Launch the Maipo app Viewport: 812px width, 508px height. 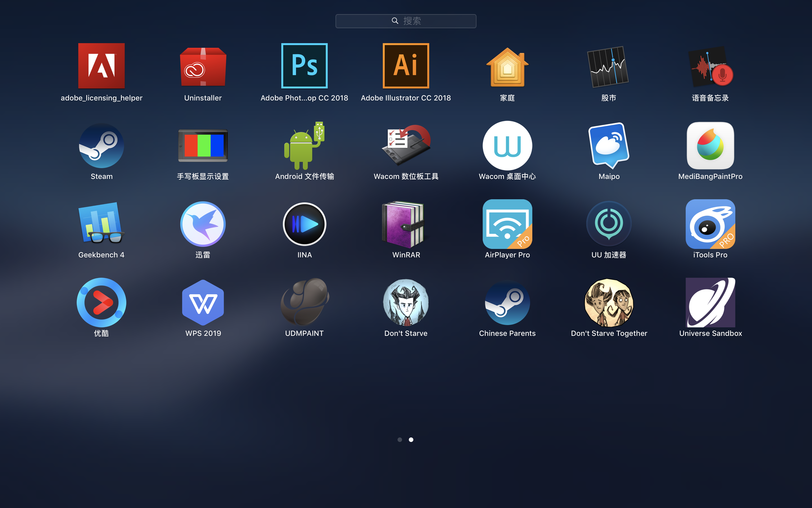coord(609,145)
